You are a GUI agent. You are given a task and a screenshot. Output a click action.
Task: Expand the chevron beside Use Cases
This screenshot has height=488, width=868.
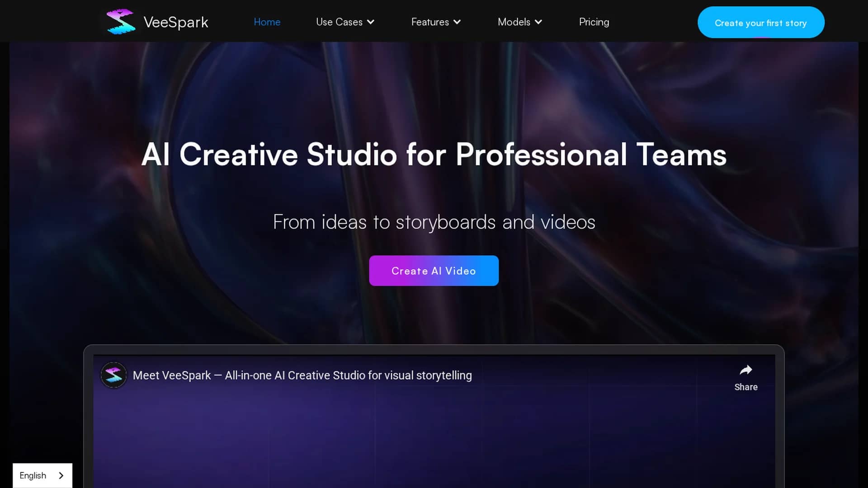pos(371,22)
